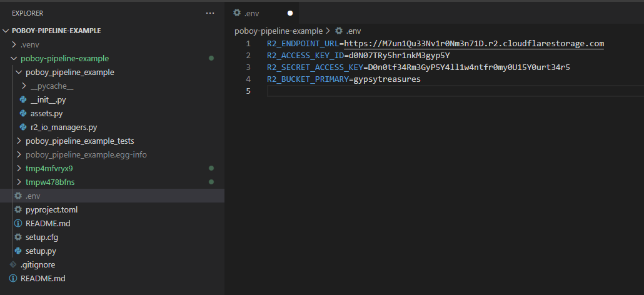Click the git status dot for poboy-pipeline-example folder
Image resolution: width=644 pixels, height=295 pixels.
(211, 58)
